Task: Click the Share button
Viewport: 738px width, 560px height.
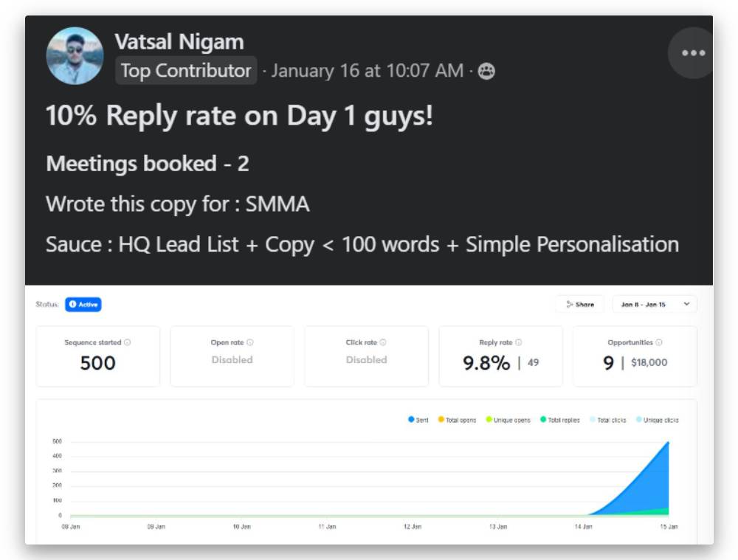Action: (580, 304)
